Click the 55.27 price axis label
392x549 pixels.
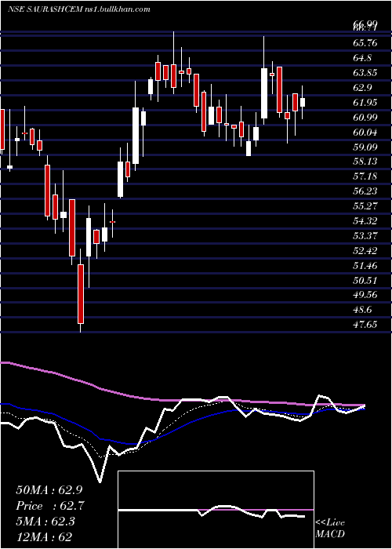coord(365,205)
